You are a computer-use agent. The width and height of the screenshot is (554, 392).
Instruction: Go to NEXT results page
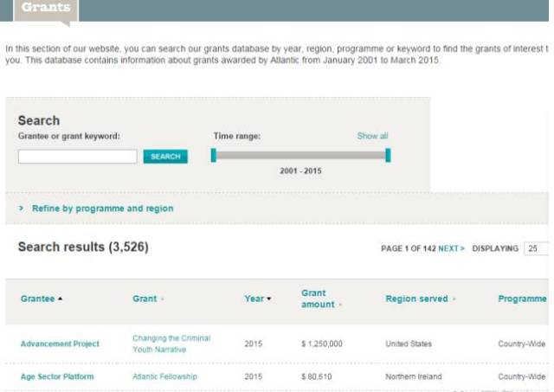click(x=451, y=248)
